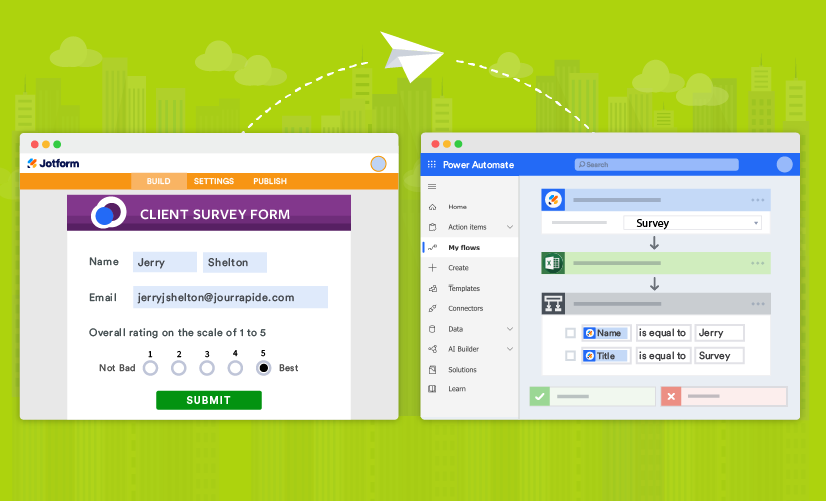The height and width of the screenshot is (501, 826).
Task: Click the first name field containing Jerry
Action: point(165,262)
